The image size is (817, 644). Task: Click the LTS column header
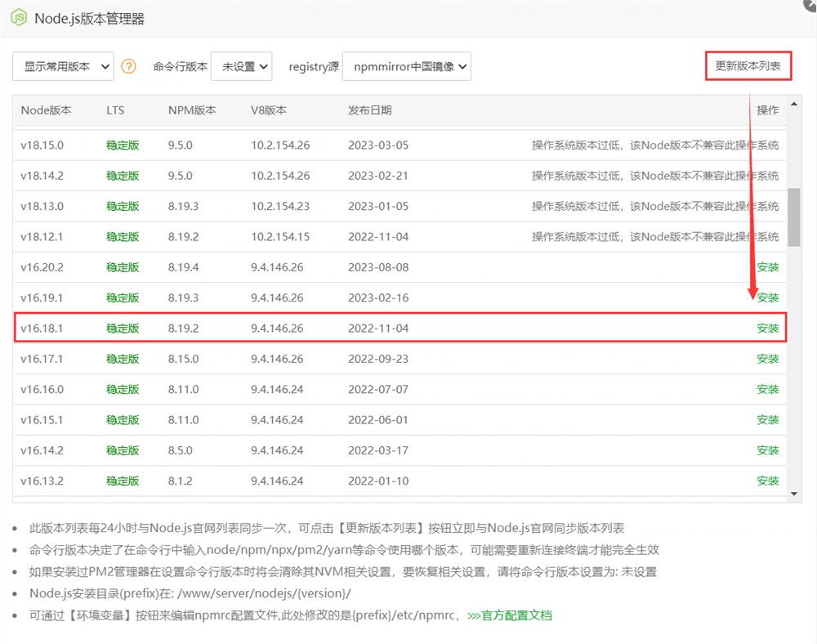click(115, 110)
